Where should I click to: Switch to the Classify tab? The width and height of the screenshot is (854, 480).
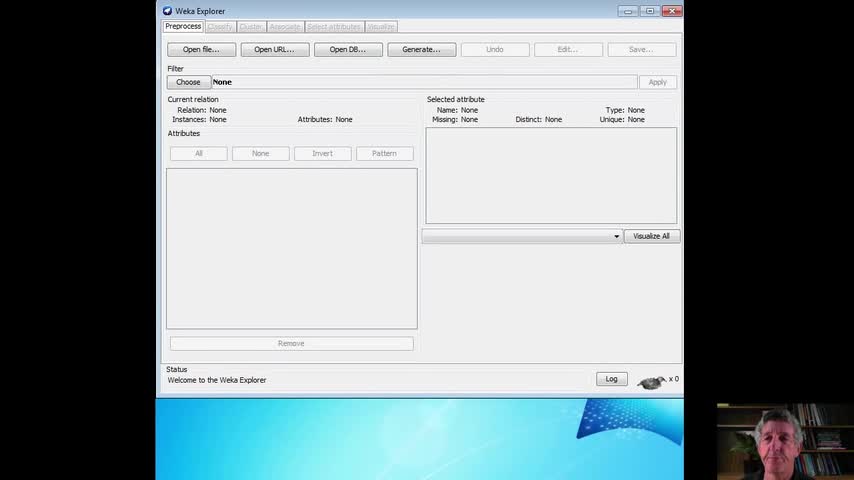coord(220,27)
